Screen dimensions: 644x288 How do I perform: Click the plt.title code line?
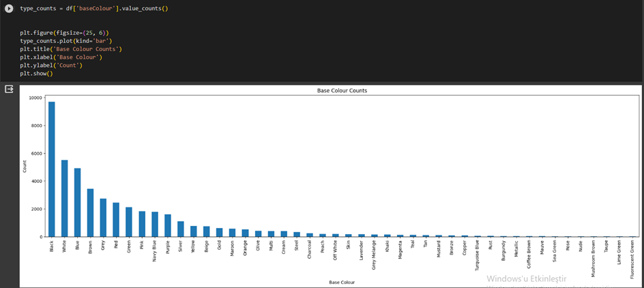(71, 49)
